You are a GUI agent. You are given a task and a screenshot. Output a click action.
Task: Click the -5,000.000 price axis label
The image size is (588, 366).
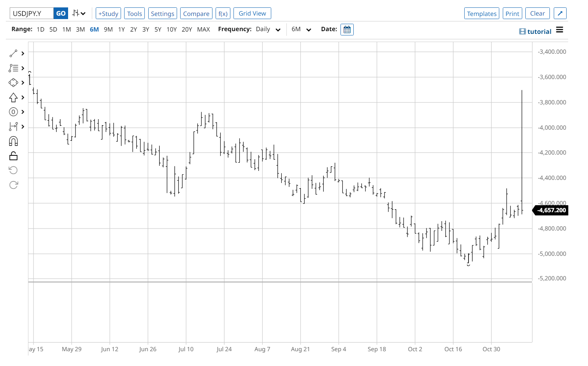coord(552,253)
